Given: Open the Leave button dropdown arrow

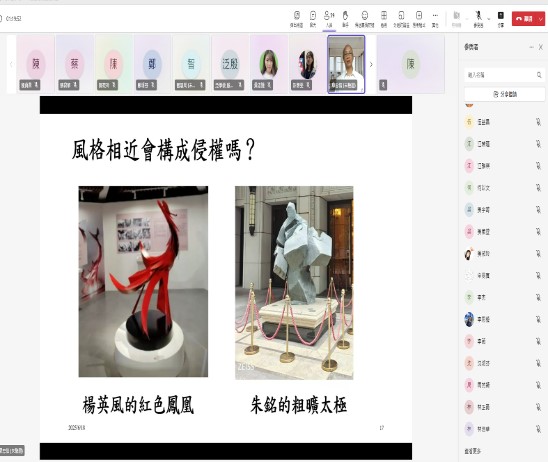Looking at the screenshot, I should [541, 19].
